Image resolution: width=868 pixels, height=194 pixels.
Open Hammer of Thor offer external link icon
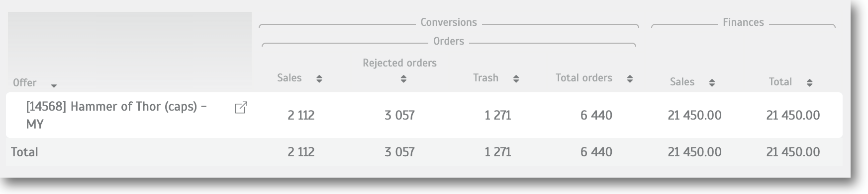tap(241, 108)
